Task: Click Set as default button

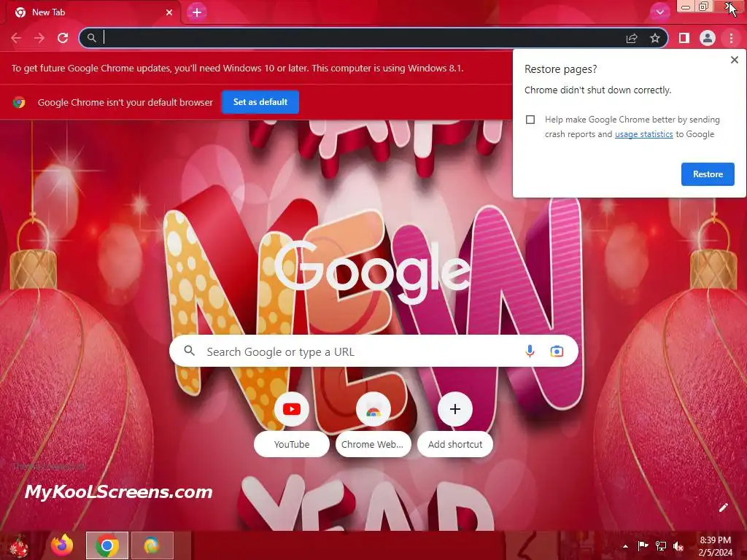Action: click(260, 102)
